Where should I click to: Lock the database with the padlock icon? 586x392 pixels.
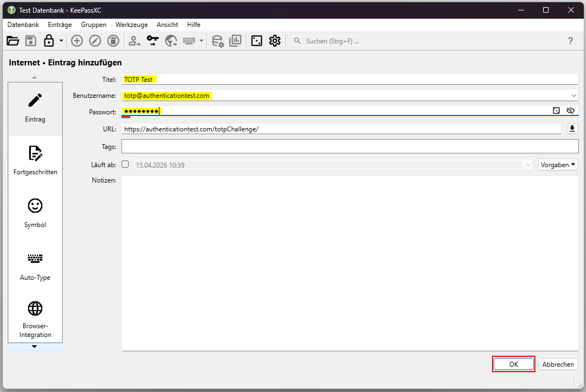click(x=49, y=41)
